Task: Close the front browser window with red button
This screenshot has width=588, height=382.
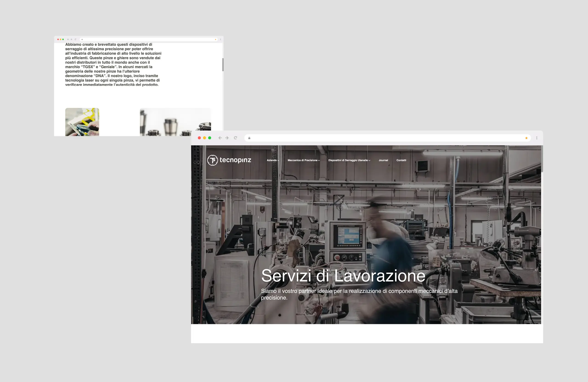Action: 199,138
